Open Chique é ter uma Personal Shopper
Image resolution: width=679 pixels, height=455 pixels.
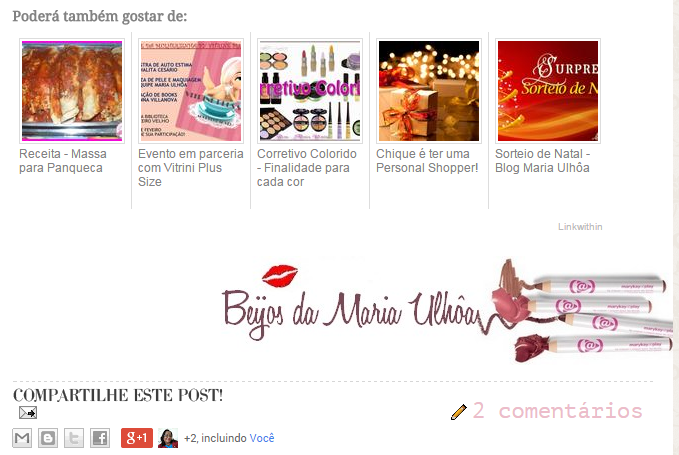coord(427,161)
